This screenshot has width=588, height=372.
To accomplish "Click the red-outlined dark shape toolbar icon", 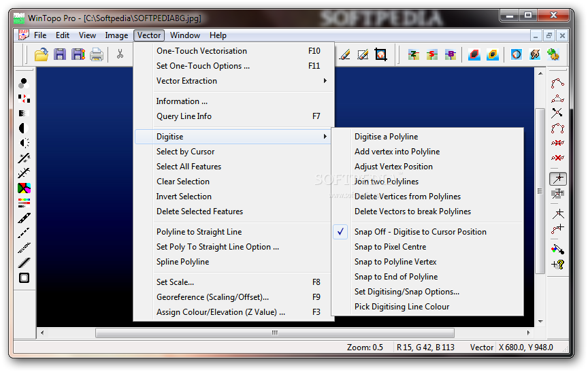I will tap(474, 54).
